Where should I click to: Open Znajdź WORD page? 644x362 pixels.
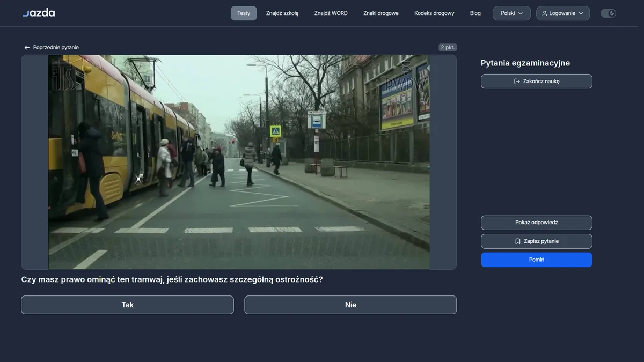tap(331, 13)
